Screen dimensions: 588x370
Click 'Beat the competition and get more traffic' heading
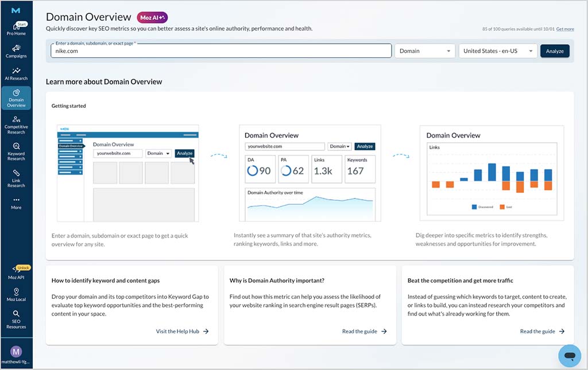(460, 281)
